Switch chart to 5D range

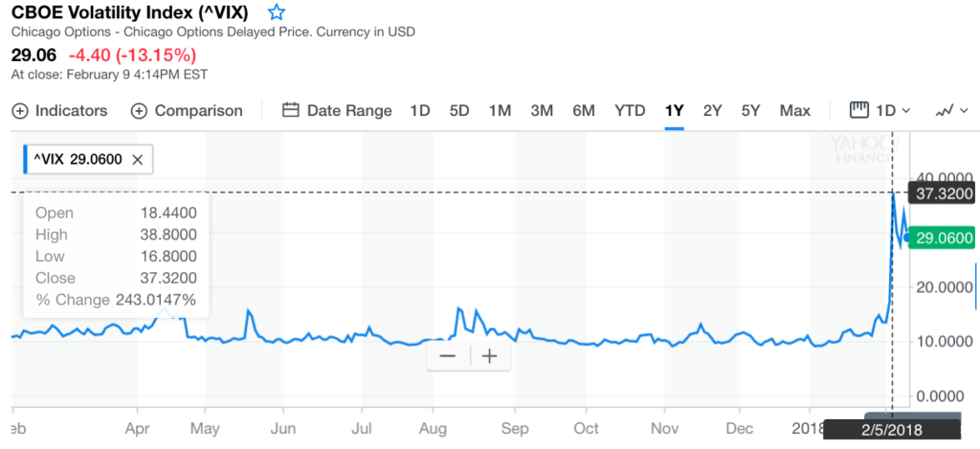(x=459, y=110)
